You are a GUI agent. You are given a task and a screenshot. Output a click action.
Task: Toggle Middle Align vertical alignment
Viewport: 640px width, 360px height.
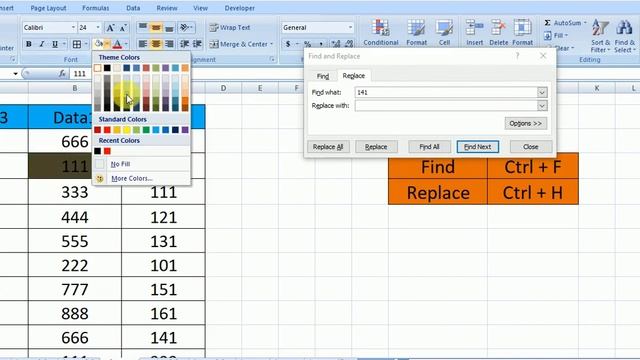pyautogui.click(x=156, y=27)
